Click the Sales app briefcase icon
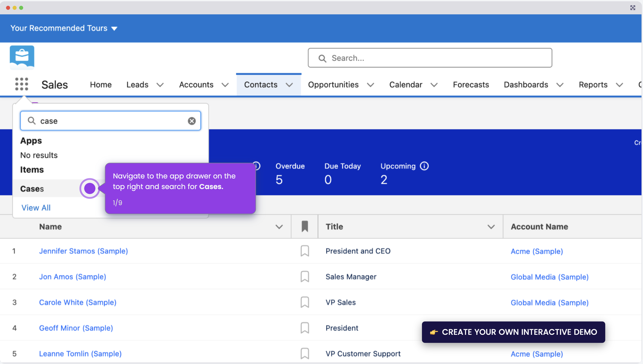The height and width of the screenshot is (364, 643). click(22, 57)
